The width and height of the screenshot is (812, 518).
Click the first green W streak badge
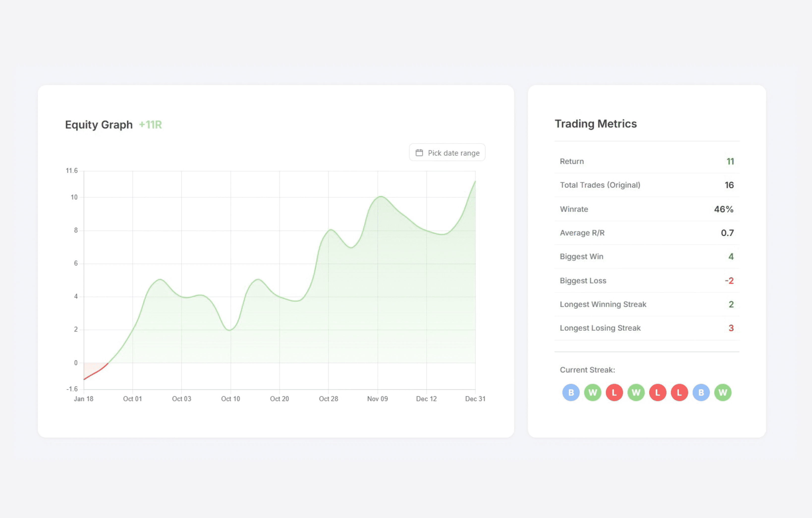[592, 392]
